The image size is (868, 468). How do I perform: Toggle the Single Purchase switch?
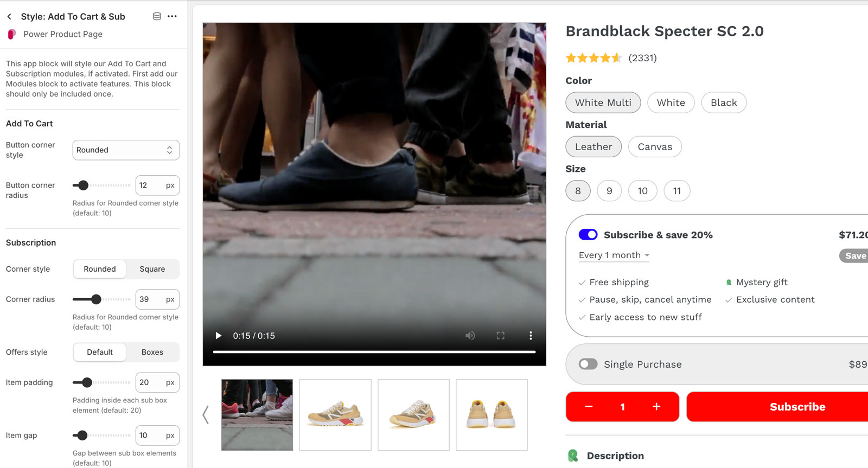588,364
